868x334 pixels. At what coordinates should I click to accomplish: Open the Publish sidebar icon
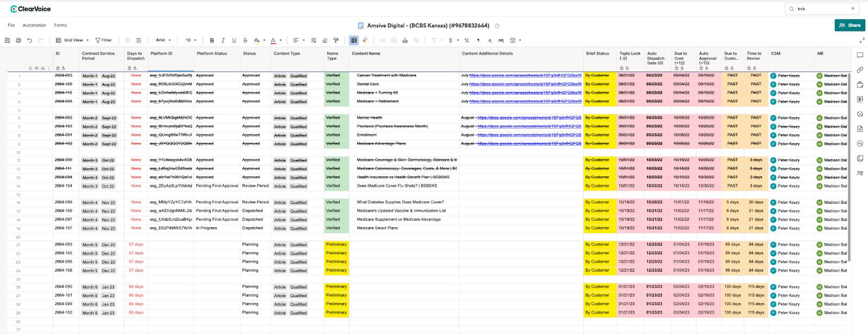(860, 129)
